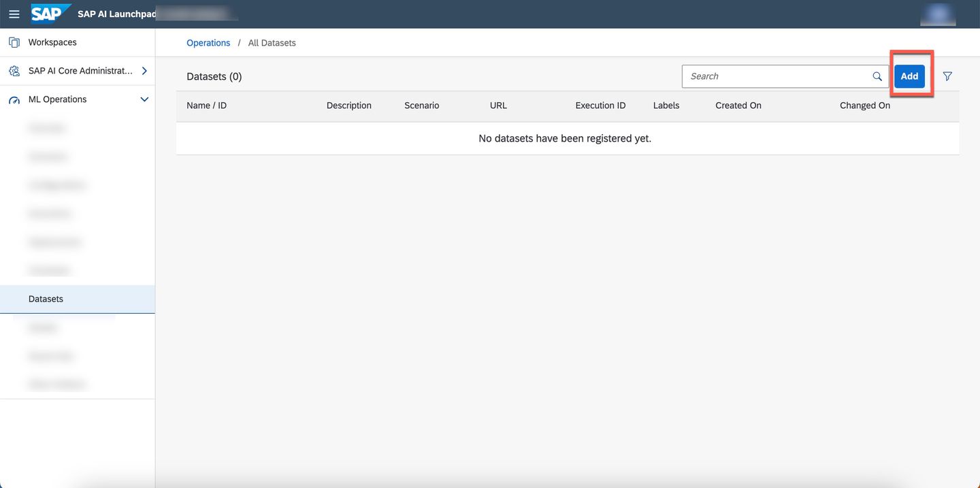Expand SAP AI Core Administration chevron
This screenshot has height=488, width=980.
(x=144, y=71)
